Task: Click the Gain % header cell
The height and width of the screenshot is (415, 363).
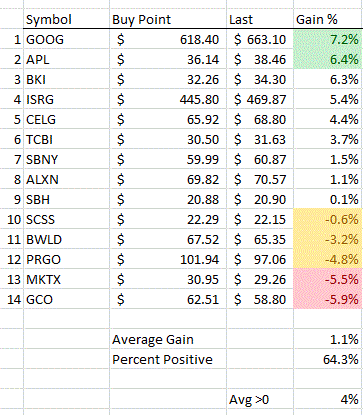Action: (328, 19)
